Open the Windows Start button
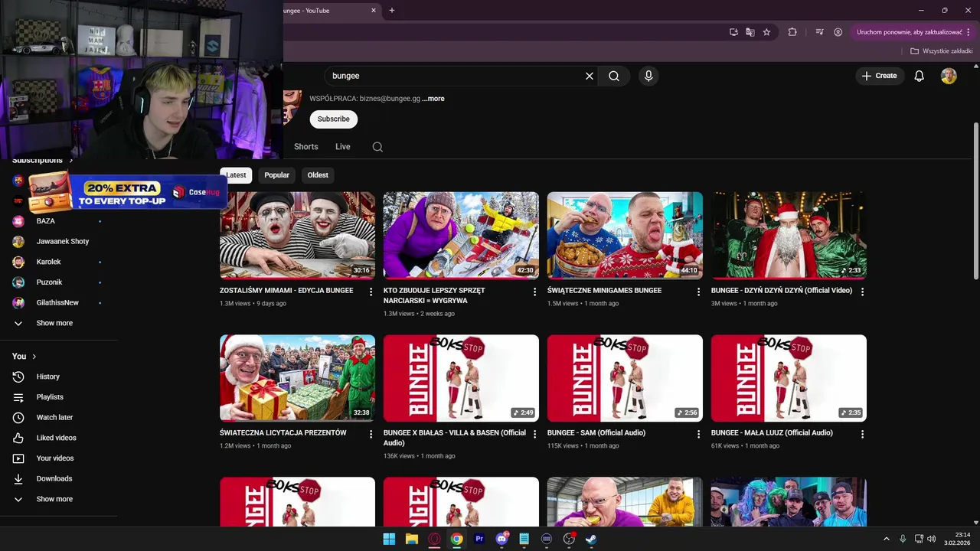Image resolution: width=980 pixels, height=551 pixels. 389,539
